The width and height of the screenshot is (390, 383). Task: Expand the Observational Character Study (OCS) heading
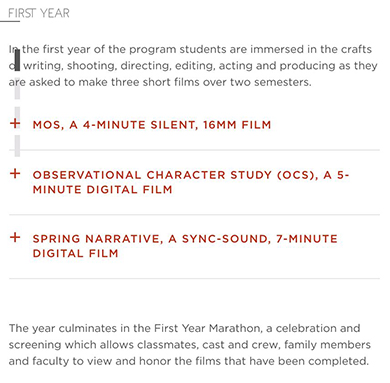pyautogui.click(x=191, y=182)
